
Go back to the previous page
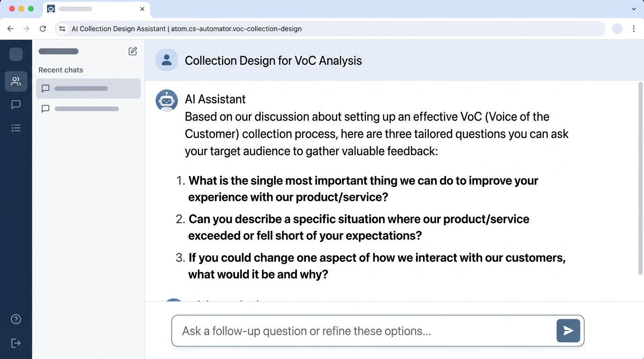[10, 29]
